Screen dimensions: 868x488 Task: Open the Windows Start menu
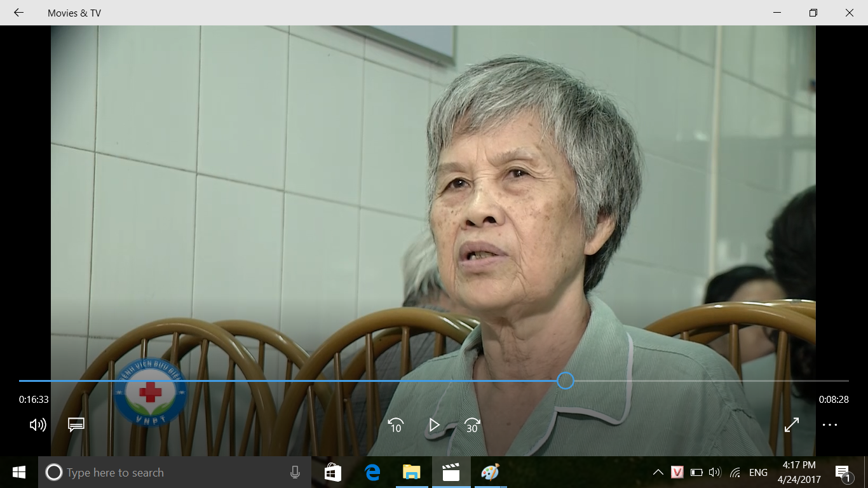point(18,472)
